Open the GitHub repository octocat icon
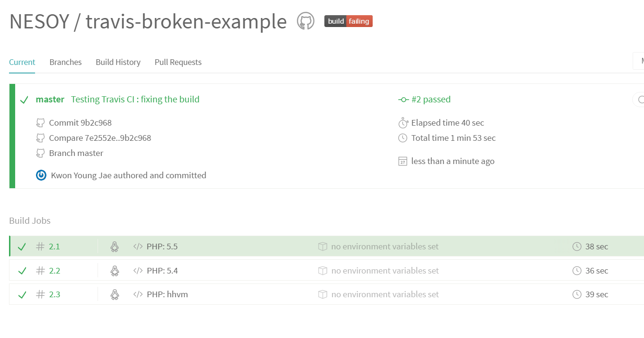 pyautogui.click(x=305, y=21)
